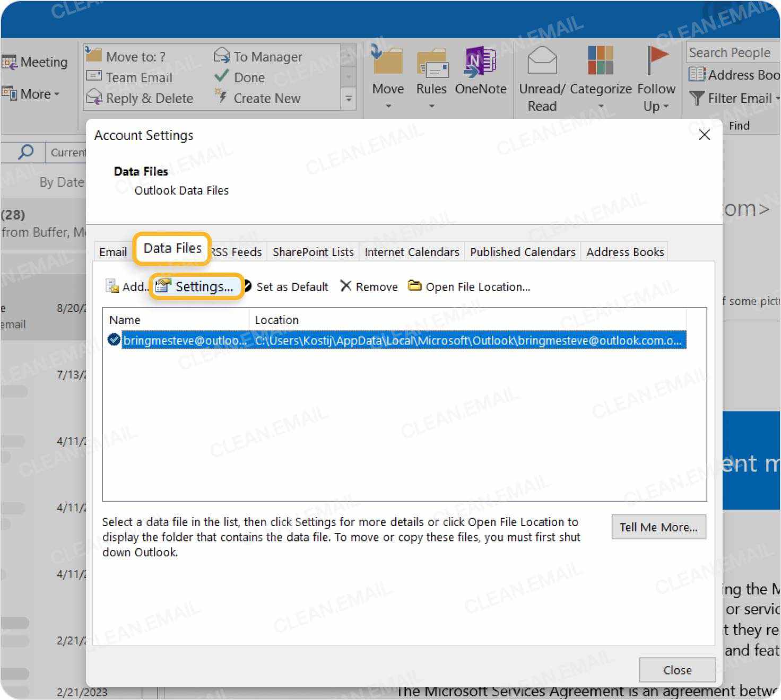Click the Open File Location folder icon
This screenshot has width=781, height=700.
tap(415, 286)
